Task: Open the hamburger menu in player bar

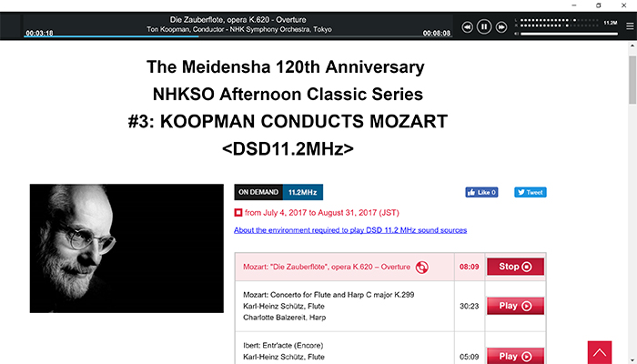Action: pos(630,26)
